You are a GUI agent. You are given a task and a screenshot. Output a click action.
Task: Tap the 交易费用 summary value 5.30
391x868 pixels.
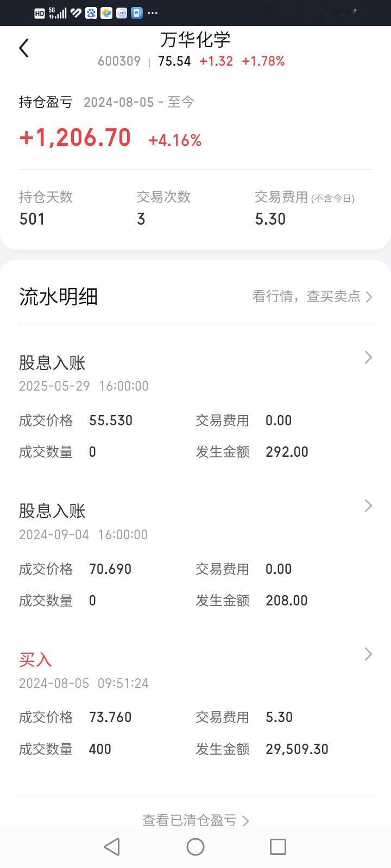(270, 219)
